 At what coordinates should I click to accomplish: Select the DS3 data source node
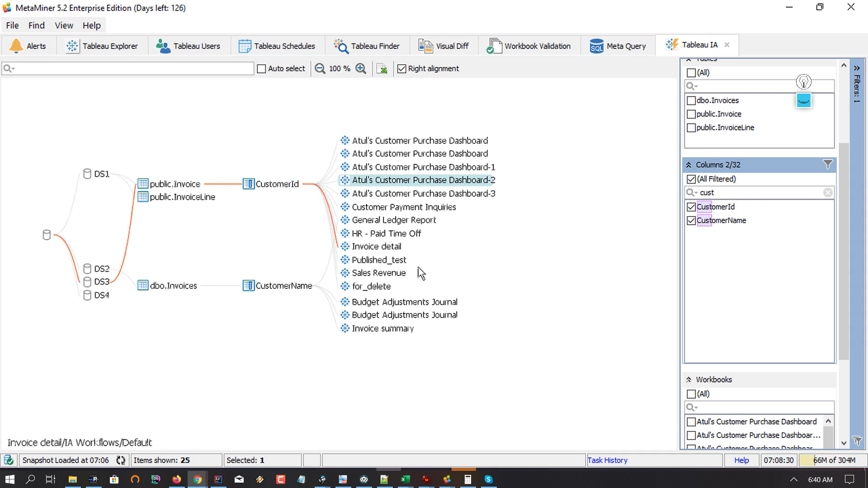(x=97, y=282)
